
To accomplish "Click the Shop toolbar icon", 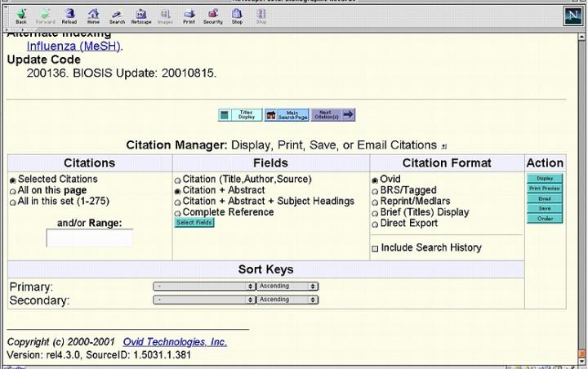I will pos(237,15).
